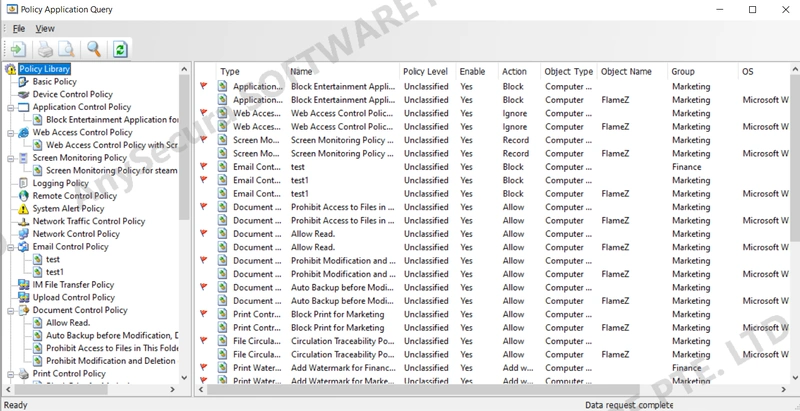Click the green Refresh toolbar icon
This screenshot has height=411, width=800.
120,49
